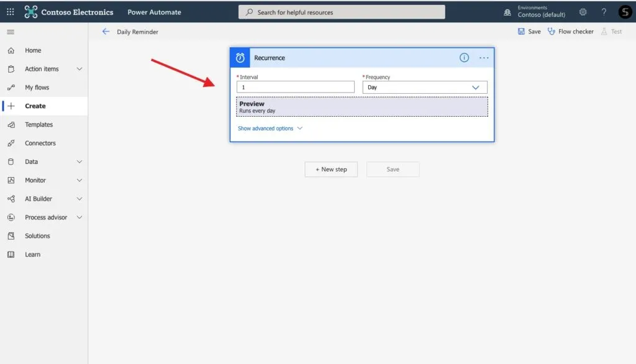The width and height of the screenshot is (636, 364).
Task: Click Test in the top toolbar
Action: click(x=612, y=31)
